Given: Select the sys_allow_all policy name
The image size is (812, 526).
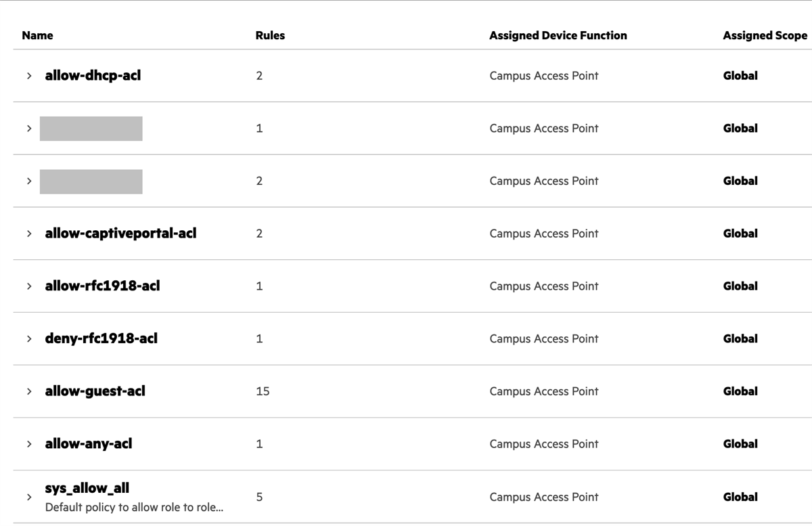Looking at the screenshot, I should tap(87, 488).
